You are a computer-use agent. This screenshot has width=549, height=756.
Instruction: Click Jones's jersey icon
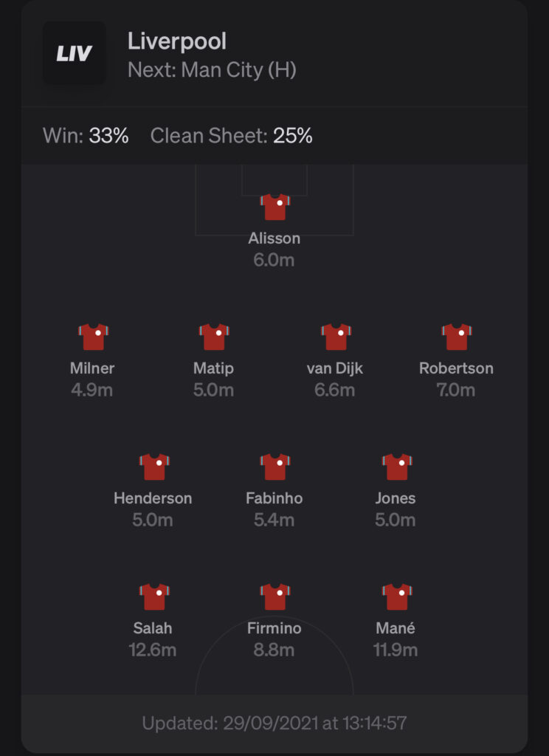pos(397,467)
